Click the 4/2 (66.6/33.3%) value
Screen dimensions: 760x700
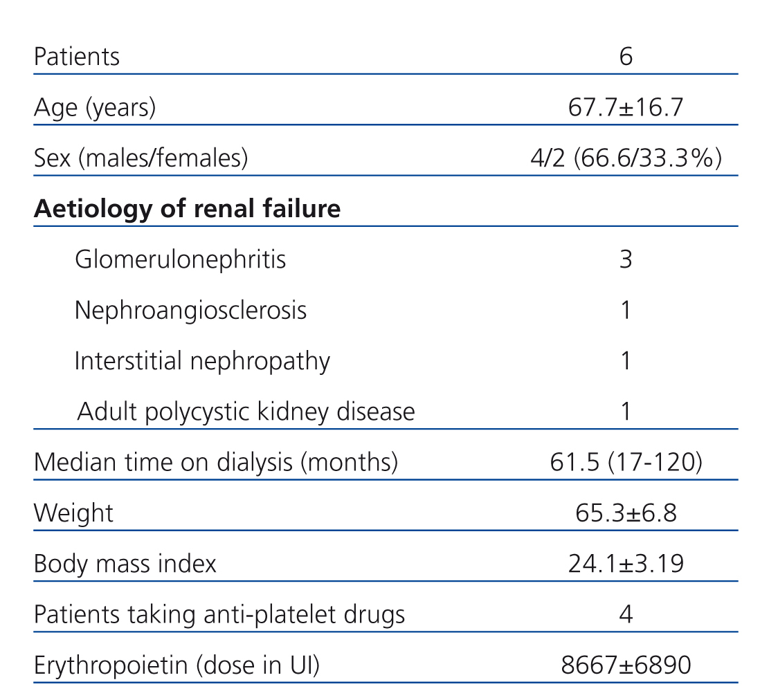pyautogui.click(x=626, y=158)
